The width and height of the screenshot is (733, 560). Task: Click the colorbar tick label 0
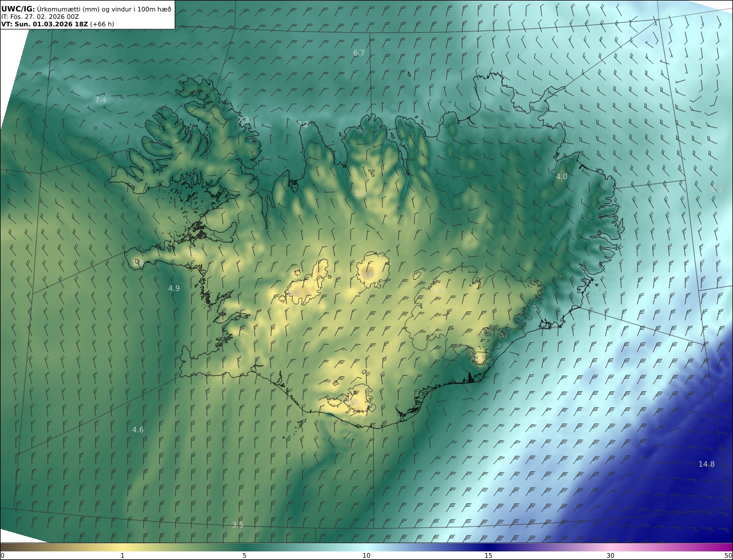click(x=2, y=555)
